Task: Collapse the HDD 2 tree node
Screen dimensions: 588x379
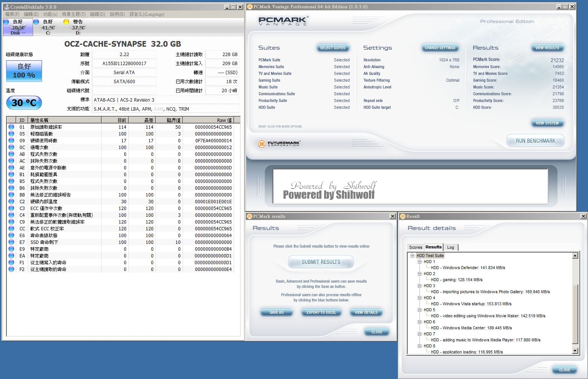Action: pyautogui.click(x=419, y=274)
